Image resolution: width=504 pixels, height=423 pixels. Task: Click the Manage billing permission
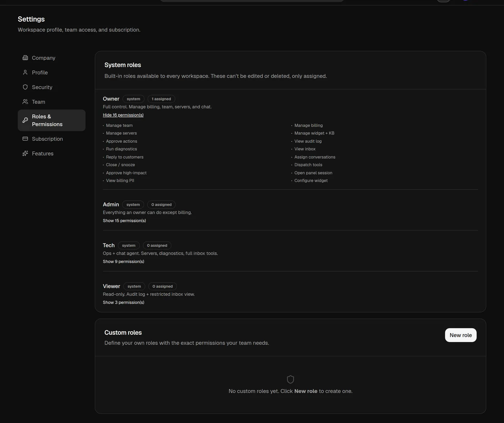tap(309, 125)
